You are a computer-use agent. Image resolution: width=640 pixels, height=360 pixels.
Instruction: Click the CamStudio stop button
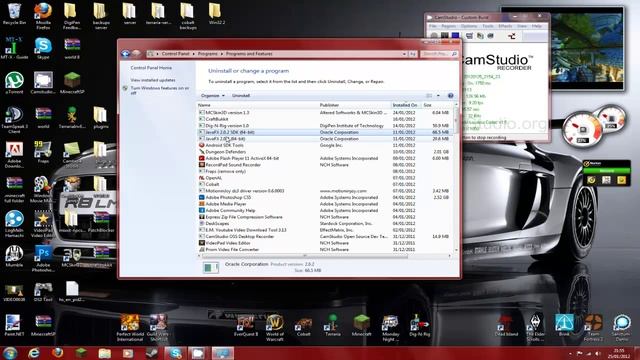click(455, 36)
